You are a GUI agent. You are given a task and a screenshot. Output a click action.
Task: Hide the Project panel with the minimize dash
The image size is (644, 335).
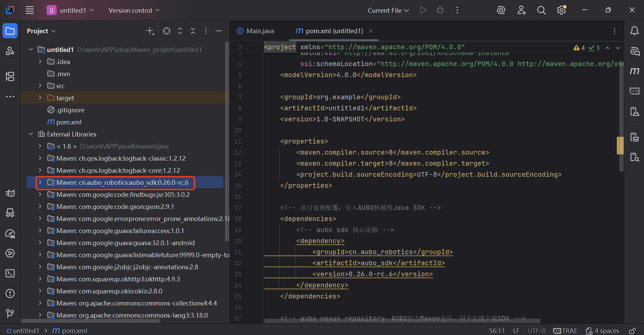pyautogui.click(x=219, y=31)
